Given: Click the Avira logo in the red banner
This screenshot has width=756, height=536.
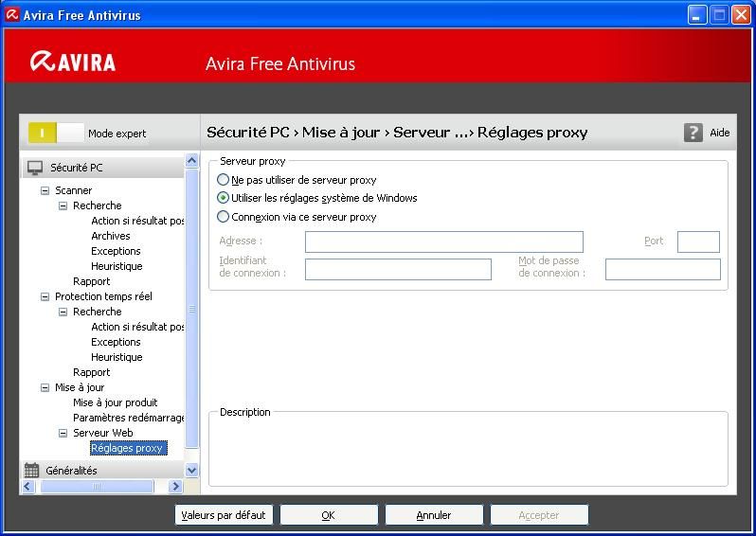Looking at the screenshot, I should 73,63.
